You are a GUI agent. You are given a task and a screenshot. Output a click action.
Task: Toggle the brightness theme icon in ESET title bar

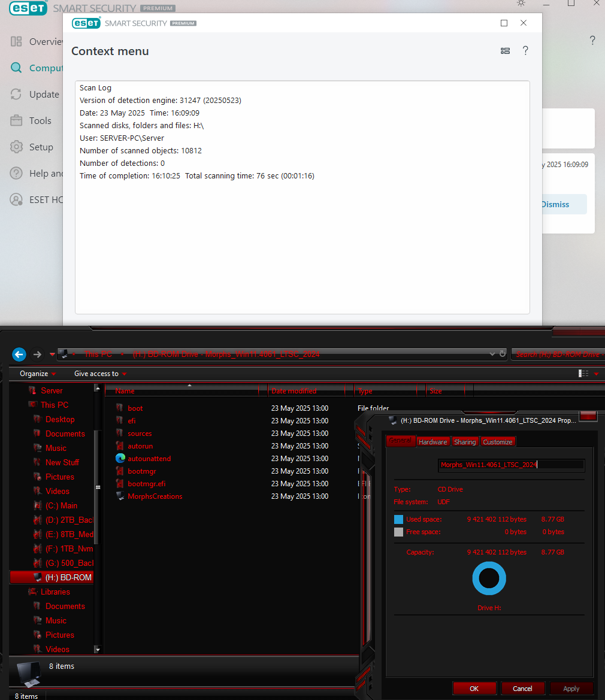(521, 4)
